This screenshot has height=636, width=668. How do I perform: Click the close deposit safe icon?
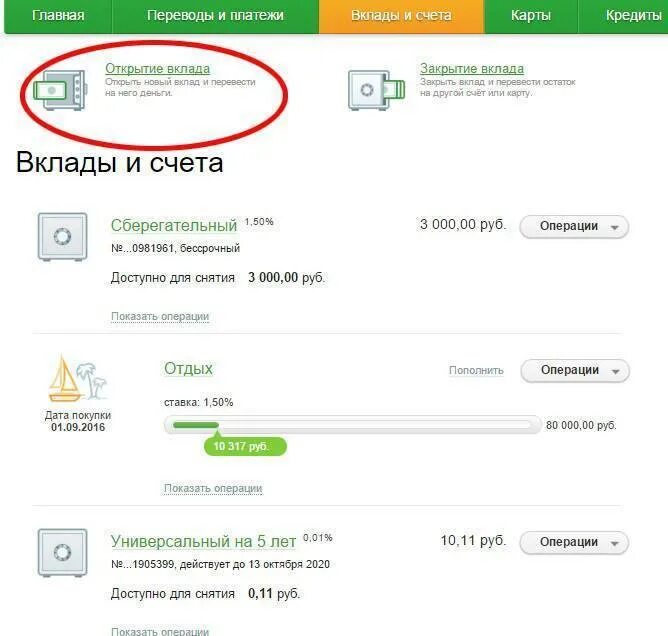click(377, 90)
